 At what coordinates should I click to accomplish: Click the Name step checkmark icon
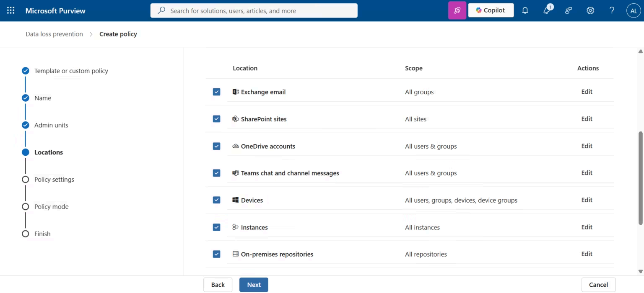tap(26, 98)
